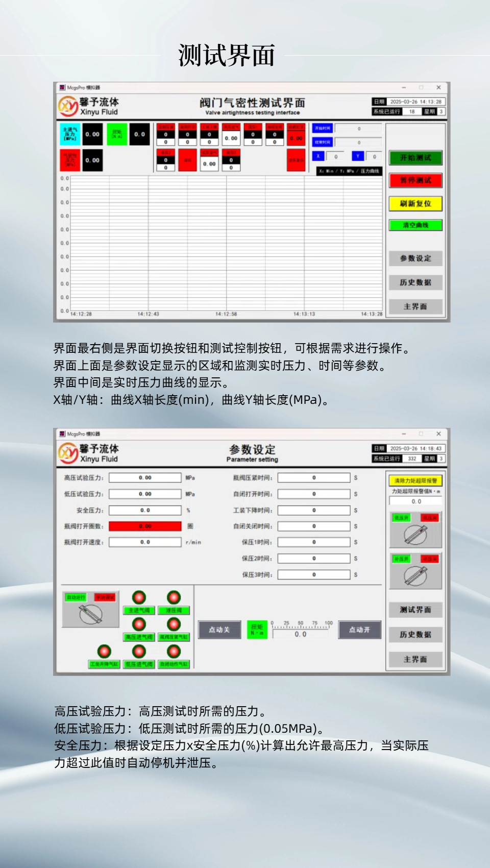The image size is (490, 868).
Task: Click the 高压试验压力 input field
Action: [x=145, y=478]
